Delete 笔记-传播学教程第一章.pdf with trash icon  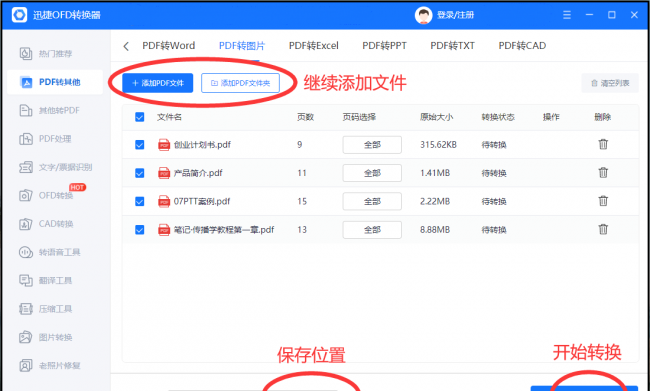point(603,229)
